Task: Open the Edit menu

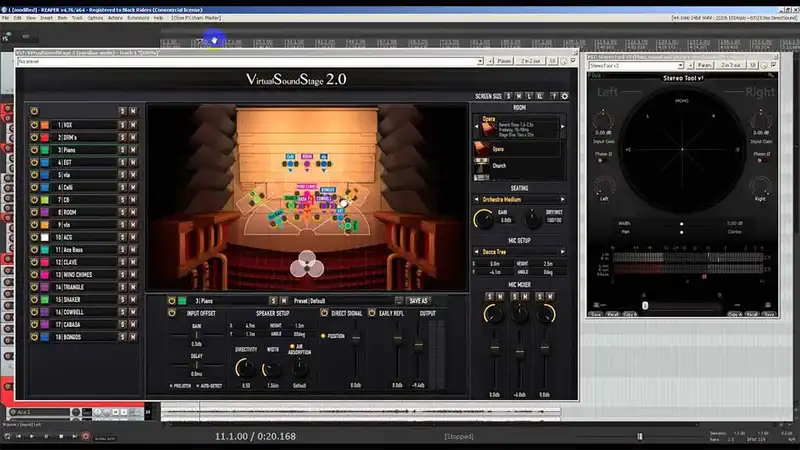Action: pos(18,18)
